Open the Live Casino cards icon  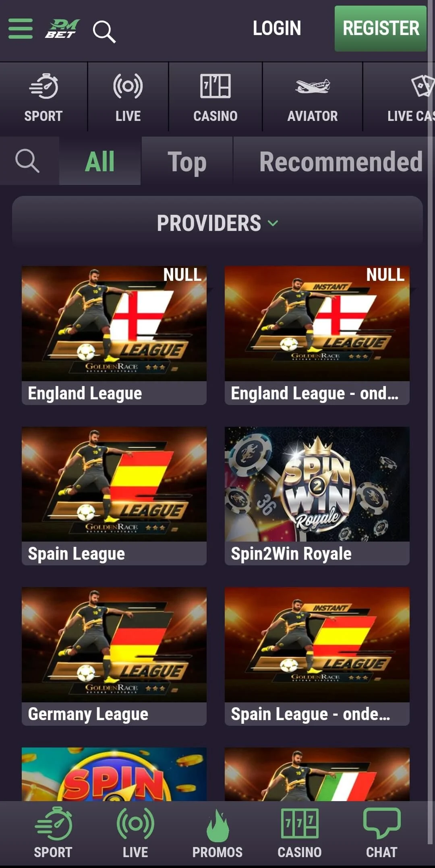423,86
